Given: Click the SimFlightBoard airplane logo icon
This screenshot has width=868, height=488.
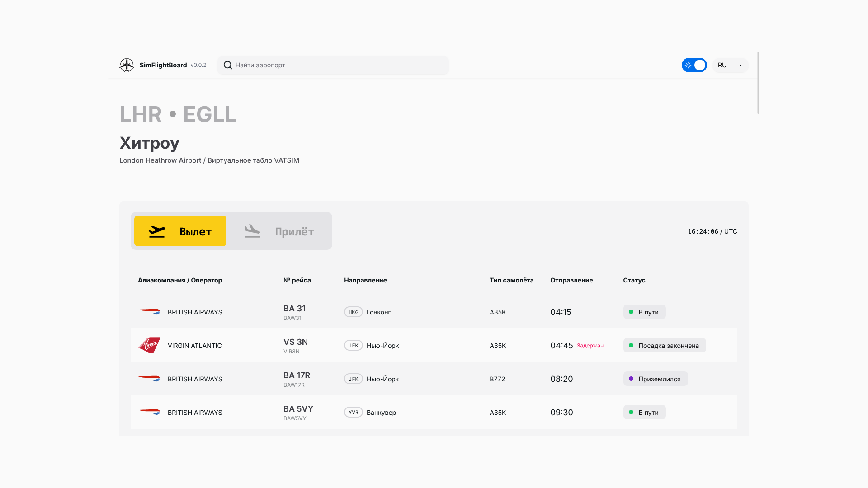Looking at the screenshot, I should pyautogui.click(x=127, y=65).
